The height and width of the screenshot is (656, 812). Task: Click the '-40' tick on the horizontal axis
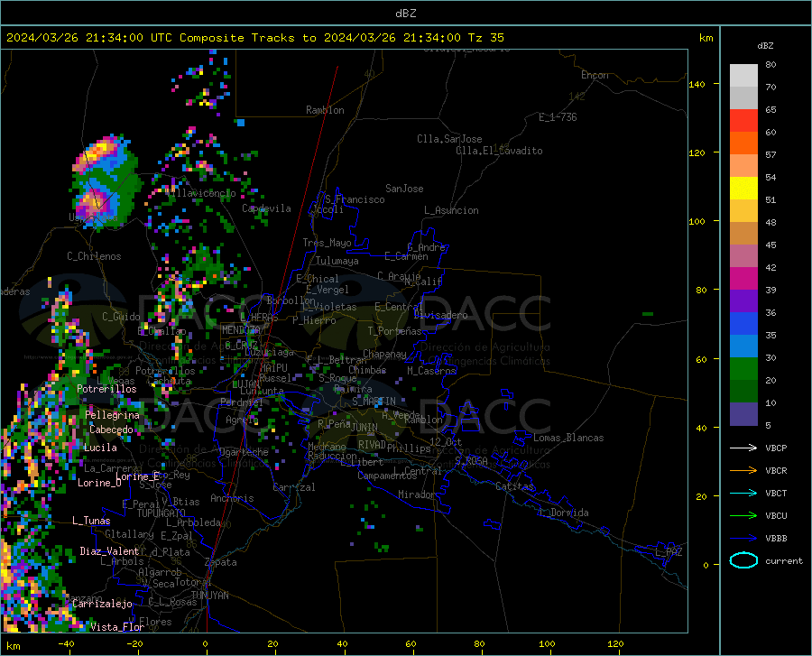point(66,644)
